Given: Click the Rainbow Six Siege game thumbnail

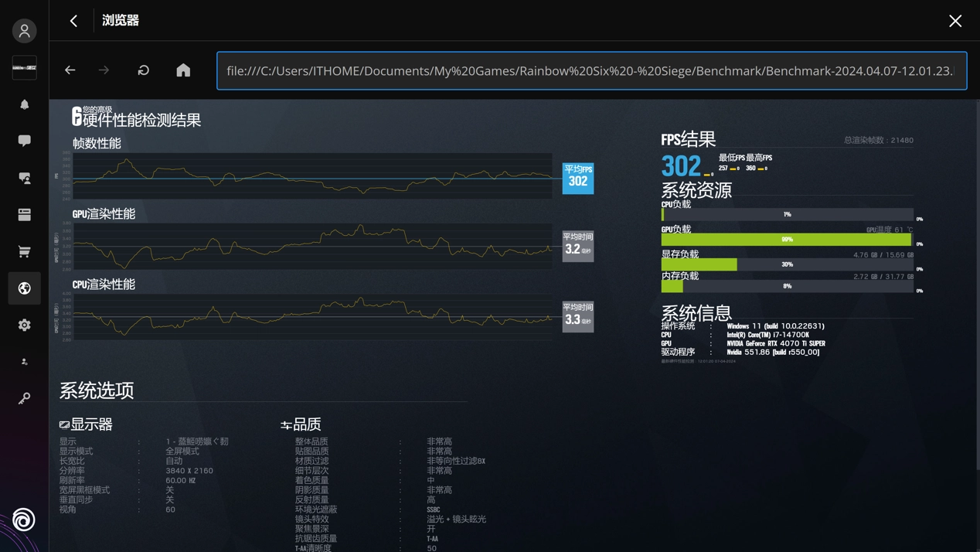Looking at the screenshot, I should tap(25, 68).
